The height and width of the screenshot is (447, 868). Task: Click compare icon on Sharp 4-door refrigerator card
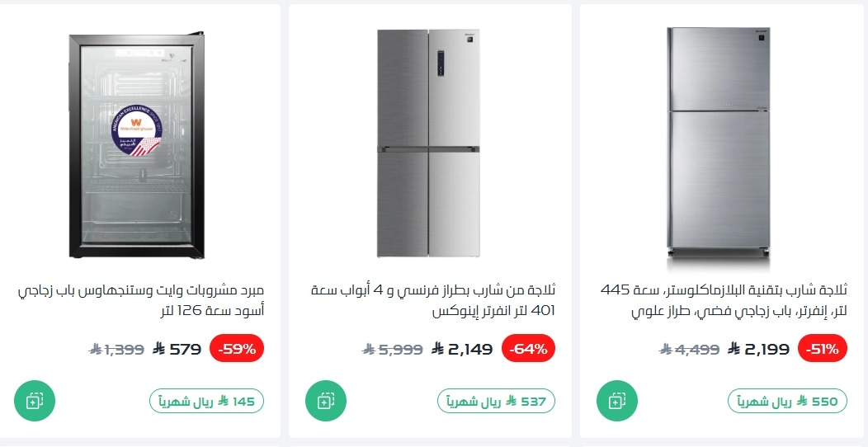pyautogui.click(x=325, y=401)
